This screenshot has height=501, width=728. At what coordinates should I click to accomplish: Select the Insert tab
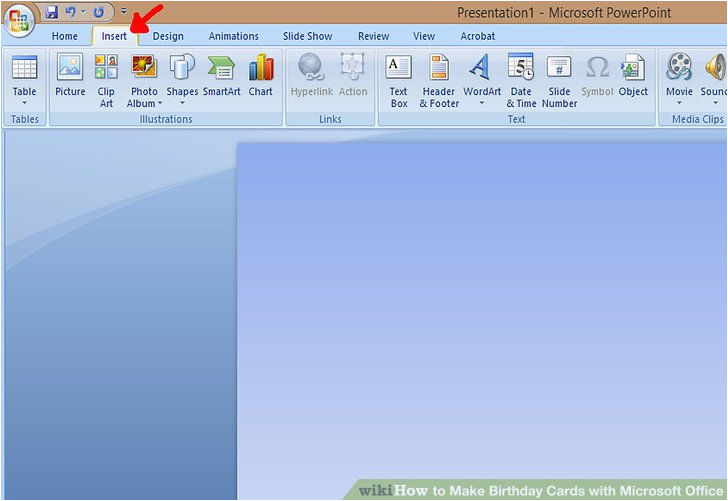pos(114,36)
